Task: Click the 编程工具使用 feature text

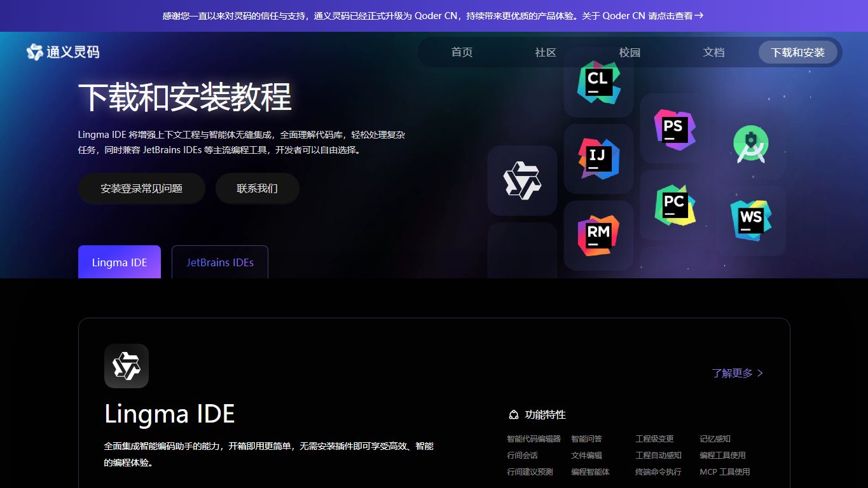Action: 722,455
